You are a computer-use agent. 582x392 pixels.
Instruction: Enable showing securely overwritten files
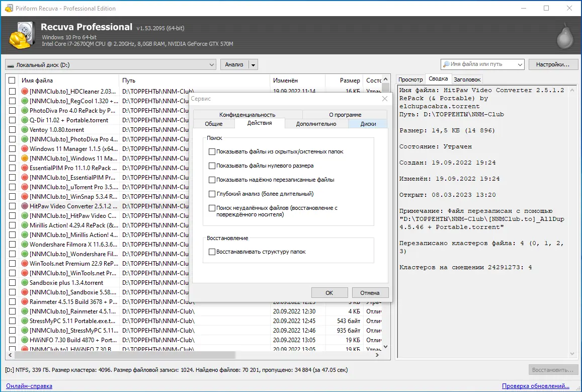(212, 180)
